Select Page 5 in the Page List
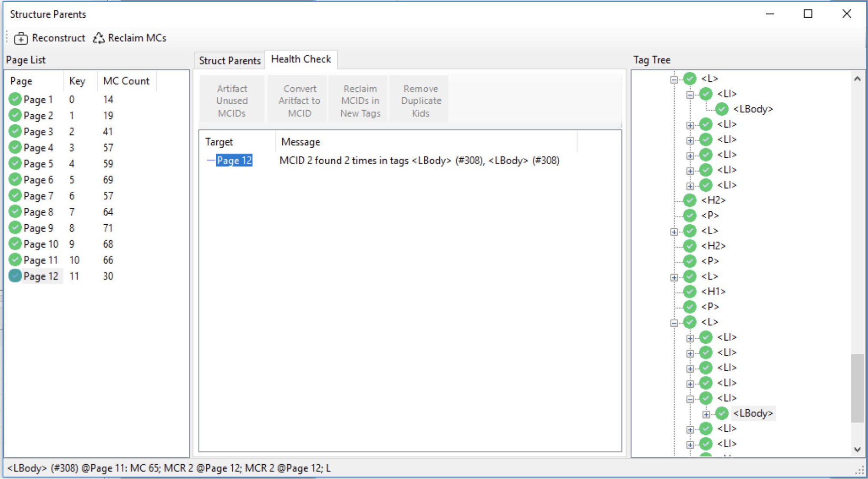Viewport: 868px width, 479px height. (38, 164)
